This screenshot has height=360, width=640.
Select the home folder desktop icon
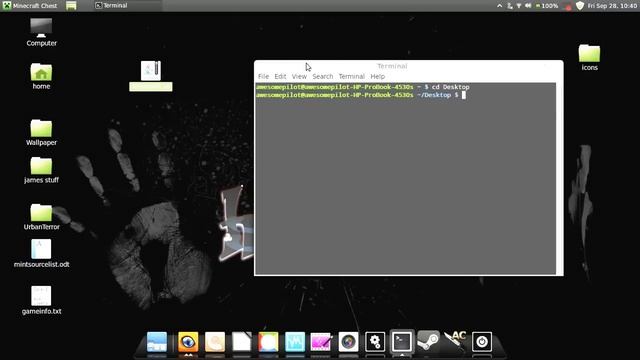(x=41, y=76)
